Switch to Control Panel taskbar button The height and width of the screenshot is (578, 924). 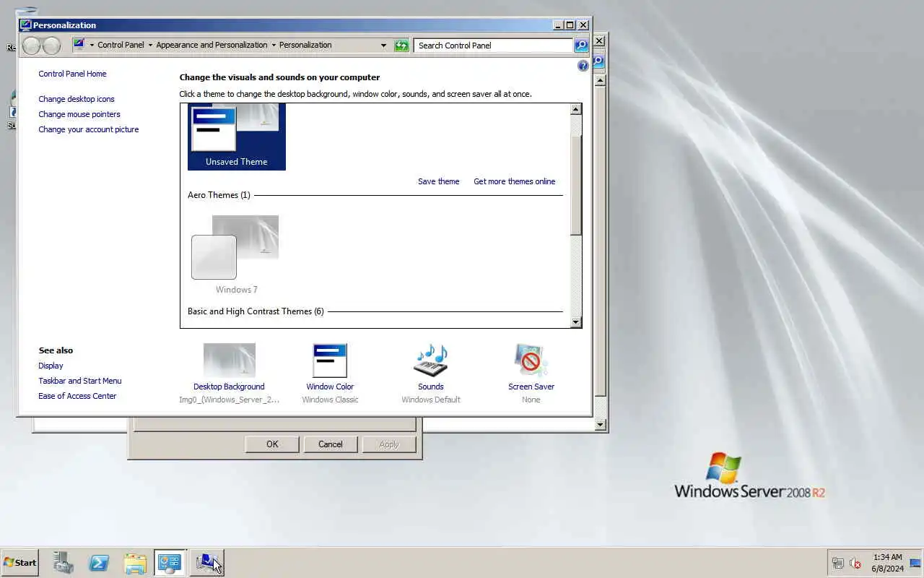coord(170,562)
